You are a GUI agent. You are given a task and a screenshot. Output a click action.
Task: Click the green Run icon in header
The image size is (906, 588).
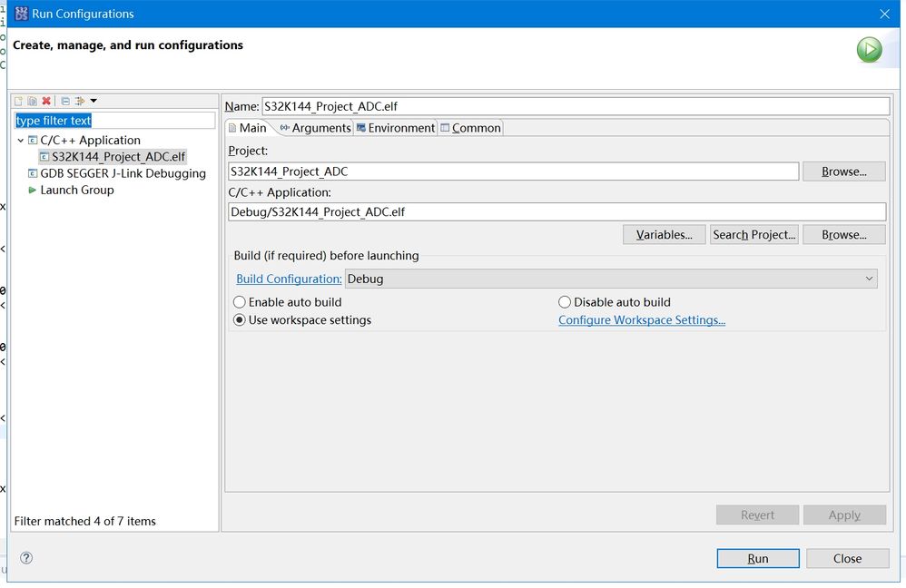pos(869,50)
